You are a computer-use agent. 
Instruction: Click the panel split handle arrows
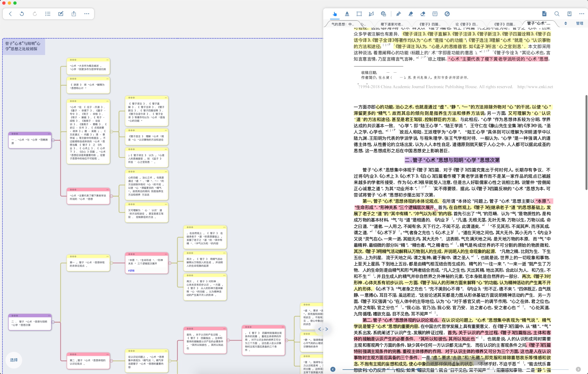(x=323, y=329)
